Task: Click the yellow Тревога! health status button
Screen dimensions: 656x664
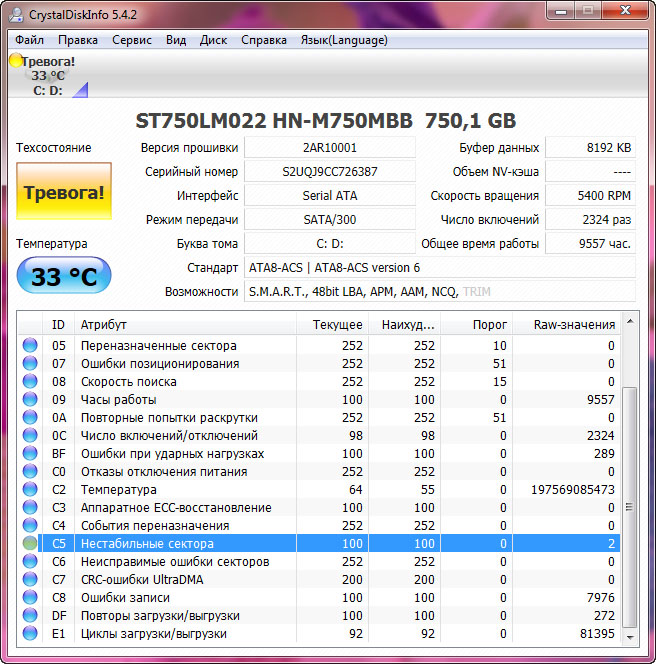Action: tap(64, 191)
